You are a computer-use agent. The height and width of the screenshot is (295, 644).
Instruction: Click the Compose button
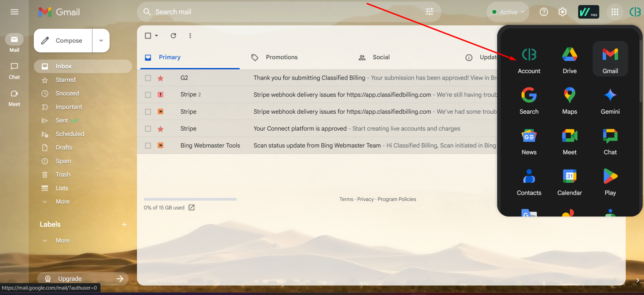(63, 41)
